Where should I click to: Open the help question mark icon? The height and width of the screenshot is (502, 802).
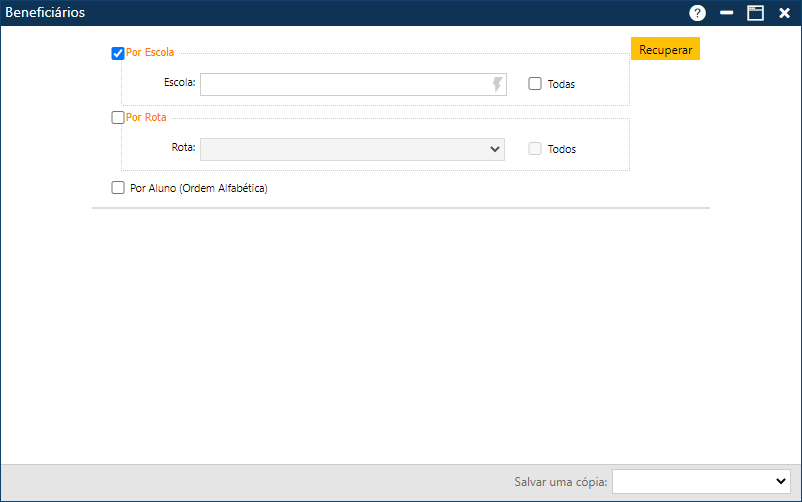point(697,13)
